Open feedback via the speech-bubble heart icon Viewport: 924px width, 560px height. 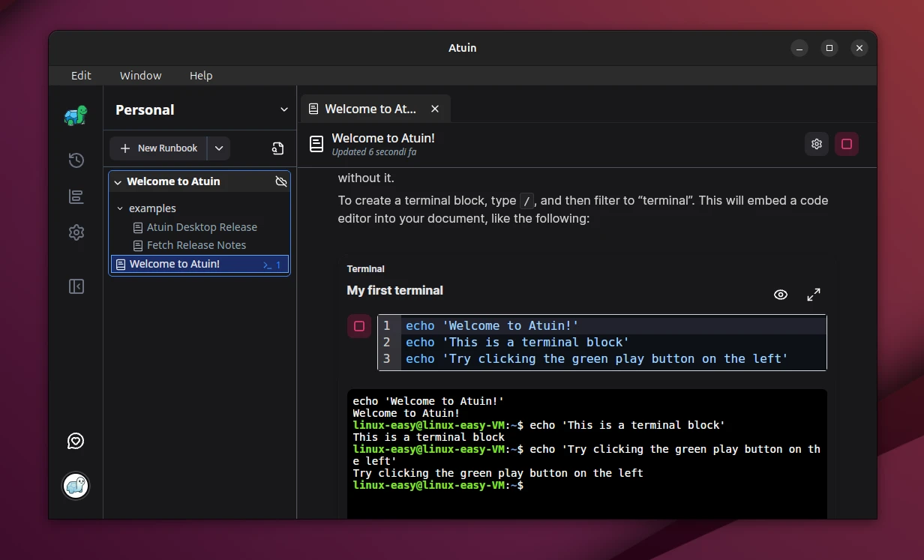76,441
